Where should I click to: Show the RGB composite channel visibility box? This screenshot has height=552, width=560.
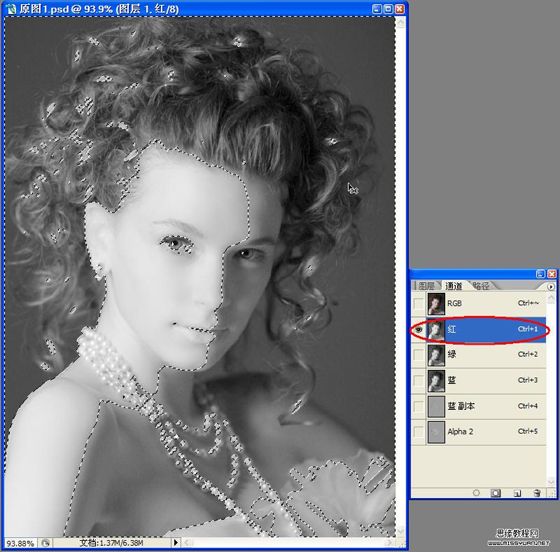[418, 303]
